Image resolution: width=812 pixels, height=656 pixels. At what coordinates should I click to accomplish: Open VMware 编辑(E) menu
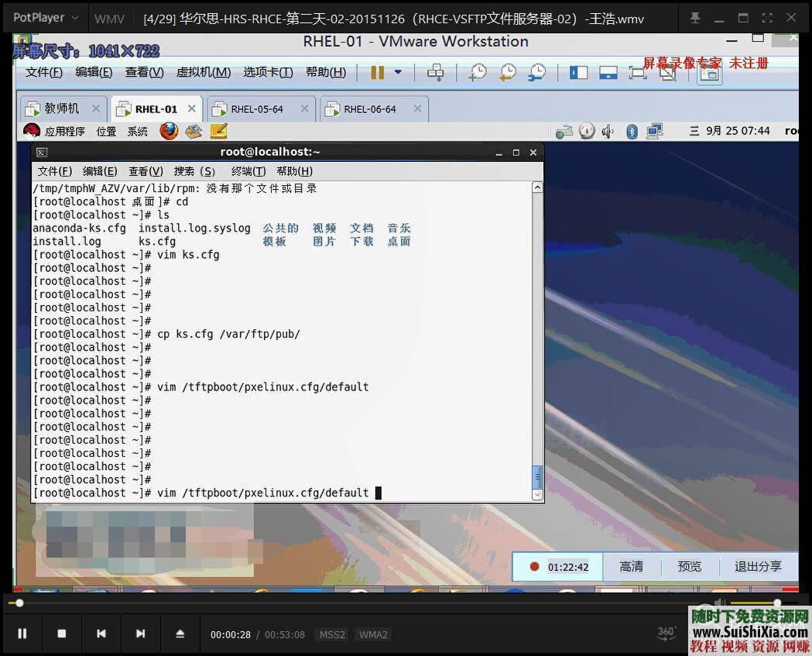point(94,72)
